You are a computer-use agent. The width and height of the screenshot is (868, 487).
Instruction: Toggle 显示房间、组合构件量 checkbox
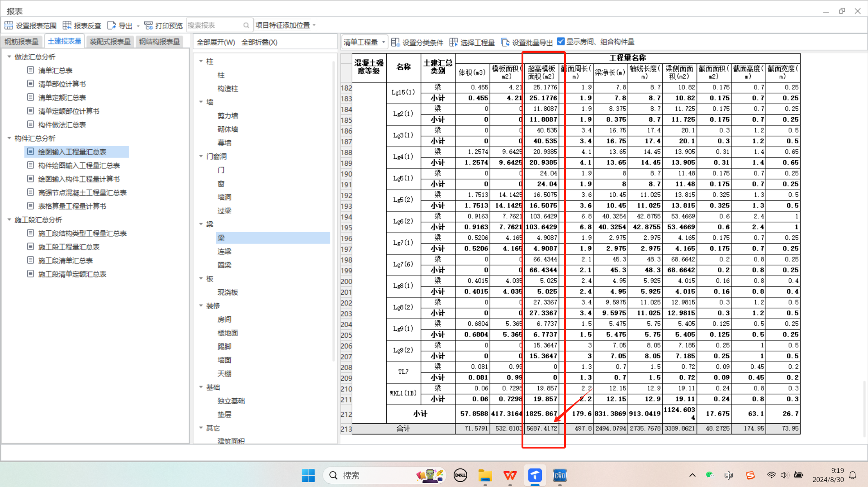tap(561, 42)
